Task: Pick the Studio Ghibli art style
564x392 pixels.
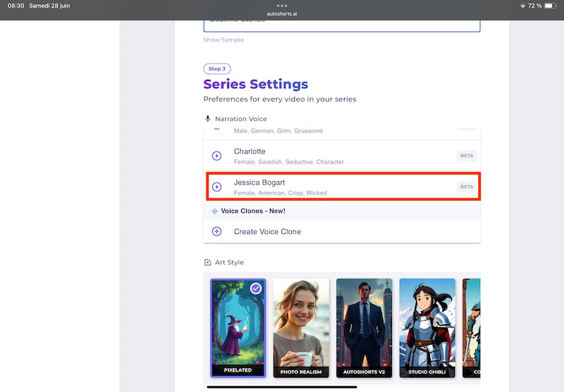Action: (x=427, y=328)
